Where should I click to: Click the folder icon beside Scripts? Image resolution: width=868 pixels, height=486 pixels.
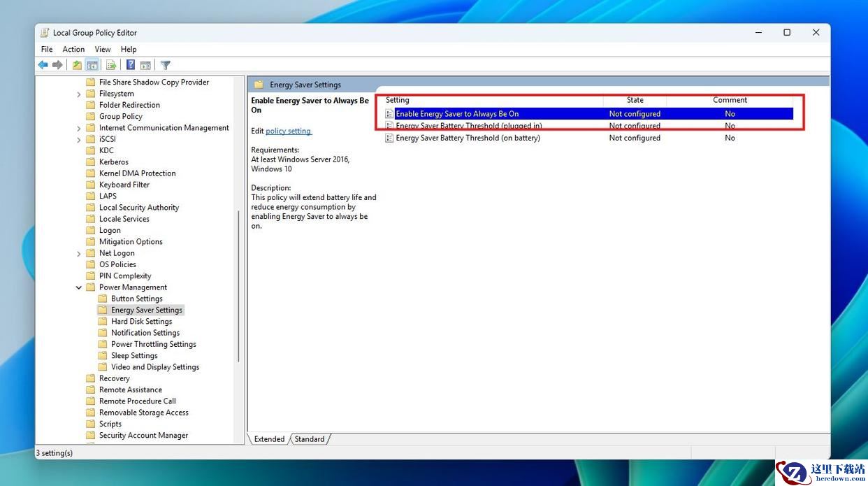[90, 424]
